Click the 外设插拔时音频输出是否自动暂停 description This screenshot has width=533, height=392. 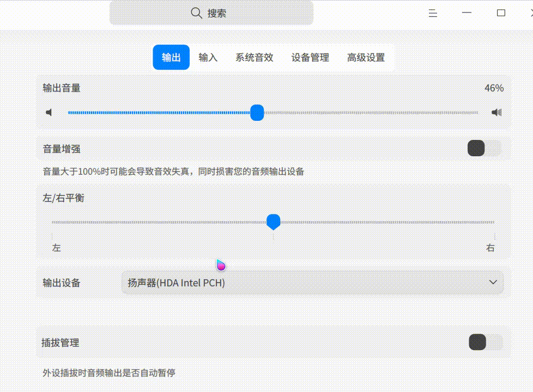pos(109,372)
